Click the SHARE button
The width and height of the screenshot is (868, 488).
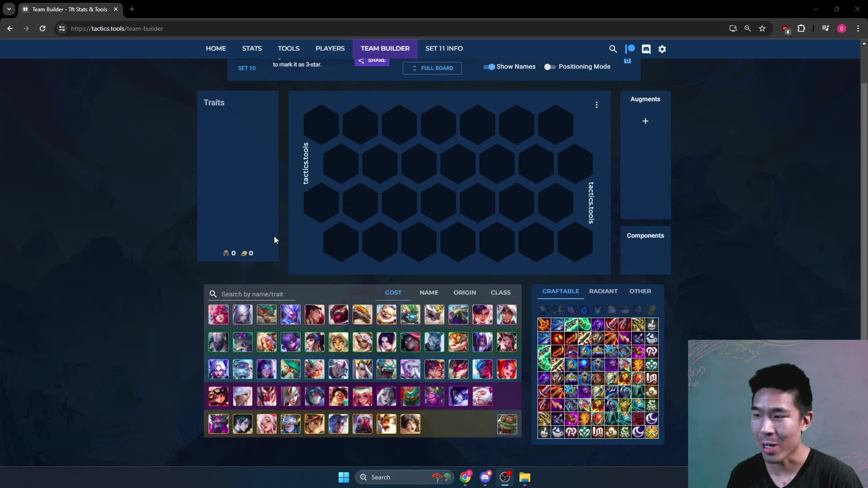click(372, 61)
